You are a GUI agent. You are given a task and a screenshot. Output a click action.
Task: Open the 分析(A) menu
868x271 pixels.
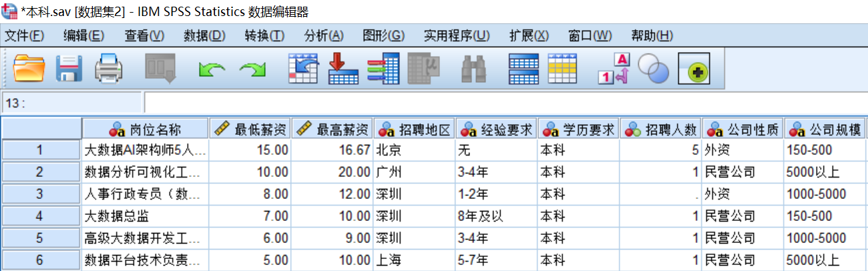324,35
